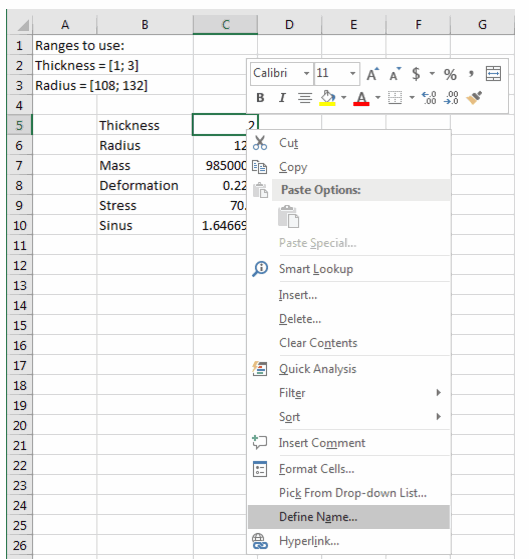Click the Decrease Decimal icon
This screenshot has width=529, height=559.
pyautogui.click(x=451, y=97)
